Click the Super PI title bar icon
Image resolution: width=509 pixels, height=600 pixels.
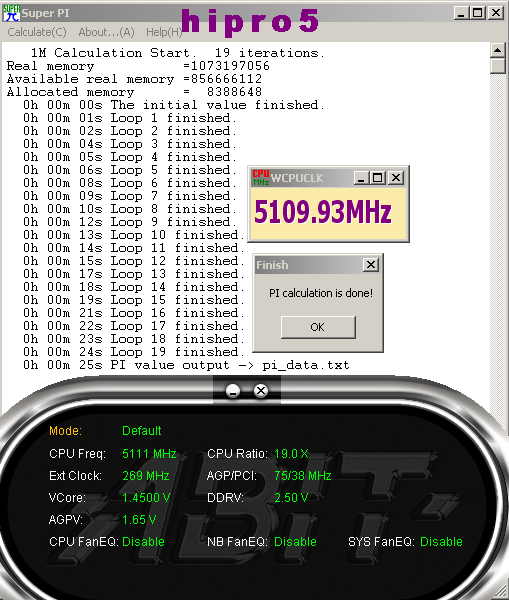pyautogui.click(x=11, y=13)
